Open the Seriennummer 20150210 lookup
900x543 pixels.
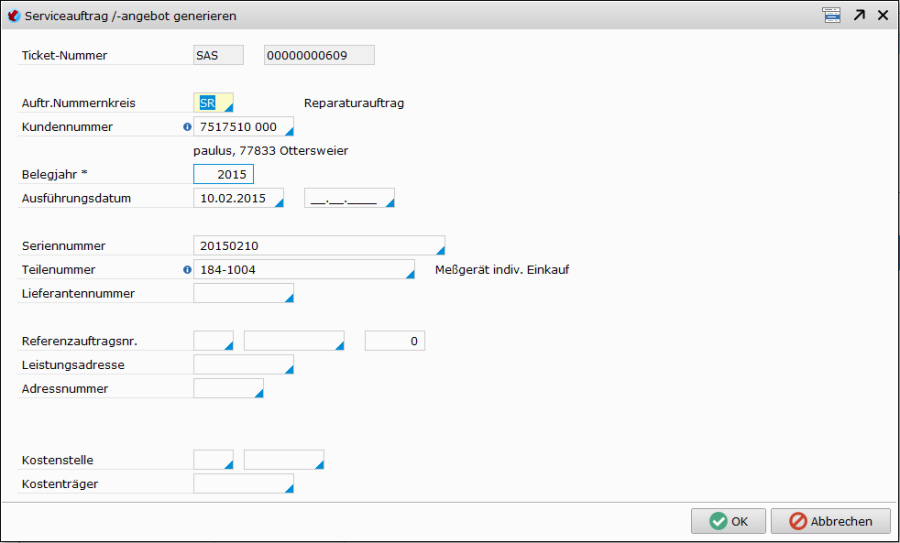[319, 246]
